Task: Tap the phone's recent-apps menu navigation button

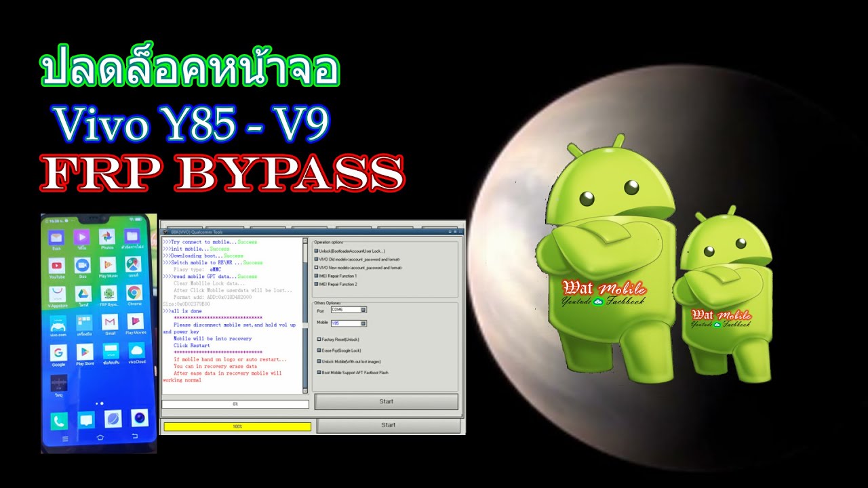Action: coord(65,439)
